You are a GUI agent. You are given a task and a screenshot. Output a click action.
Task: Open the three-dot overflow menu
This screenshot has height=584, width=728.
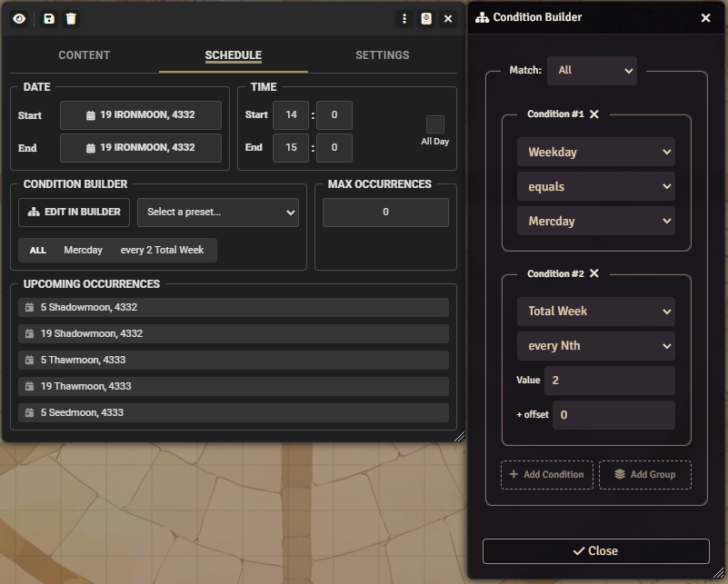404,18
